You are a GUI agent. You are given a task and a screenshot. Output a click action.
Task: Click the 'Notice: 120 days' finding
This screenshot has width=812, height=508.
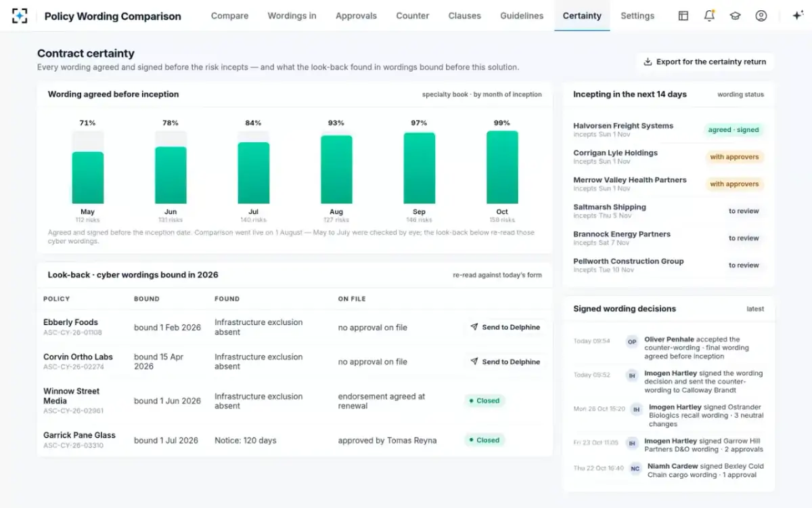coord(246,440)
